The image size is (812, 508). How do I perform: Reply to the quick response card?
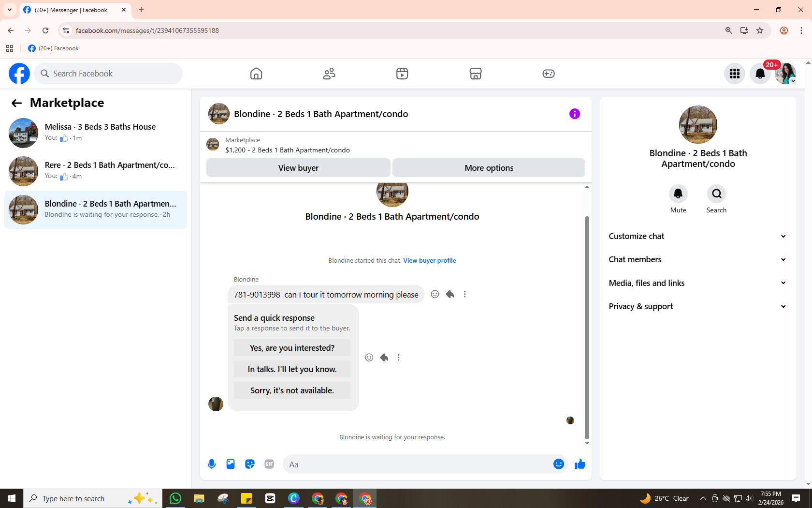click(x=384, y=358)
